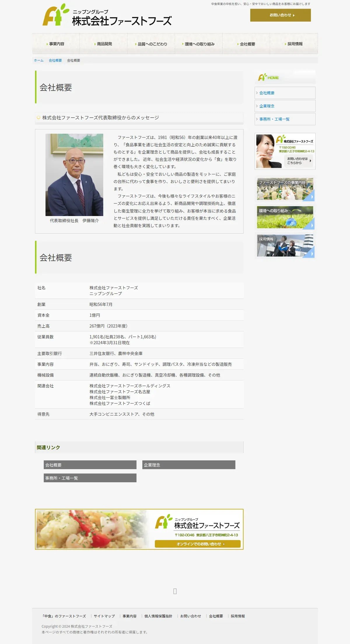Screen dimensions: 350x644
Task: Open 採用情報 in main navigation
Action: tap(294, 44)
